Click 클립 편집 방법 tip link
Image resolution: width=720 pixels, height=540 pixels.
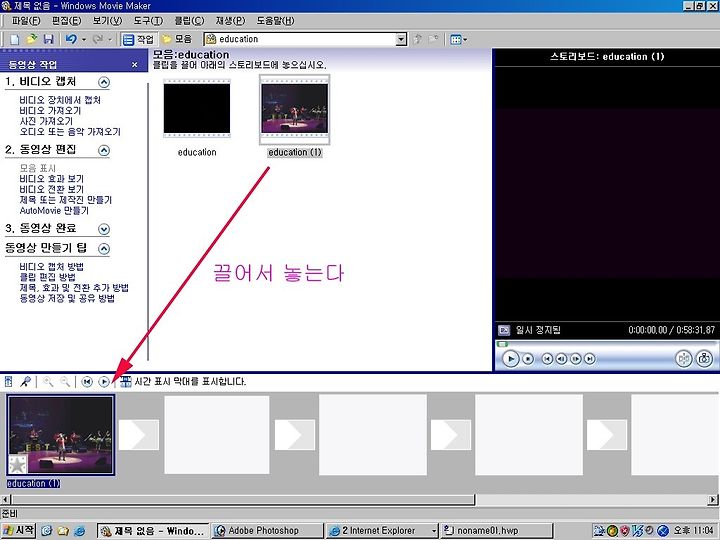[x=47, y=277]
